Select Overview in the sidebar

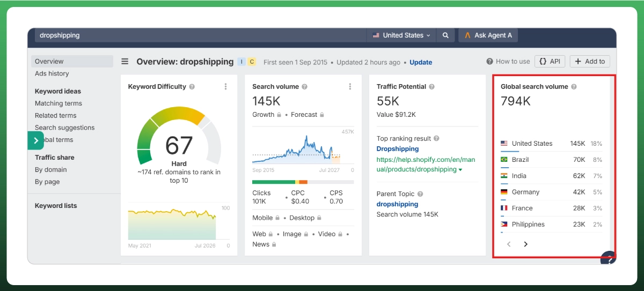pyautogui.click(x=72, y=61)
